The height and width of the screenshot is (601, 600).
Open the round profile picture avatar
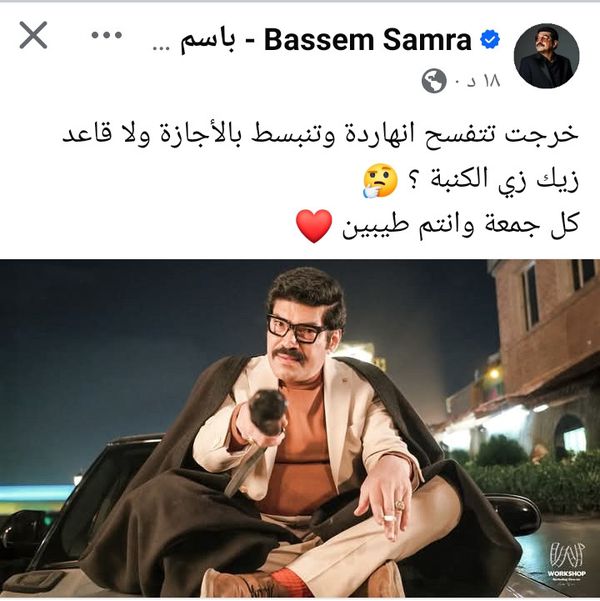(547, 56)
